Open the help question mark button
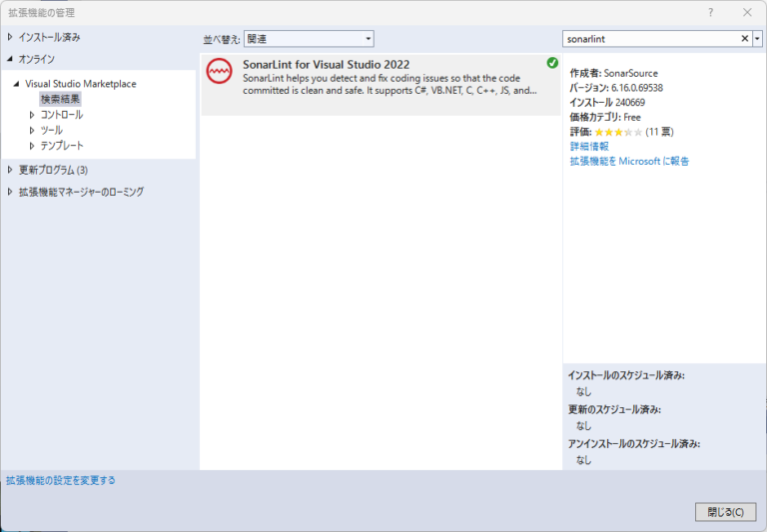This screenshot has height=532, width=767. [x=711, y=13]
